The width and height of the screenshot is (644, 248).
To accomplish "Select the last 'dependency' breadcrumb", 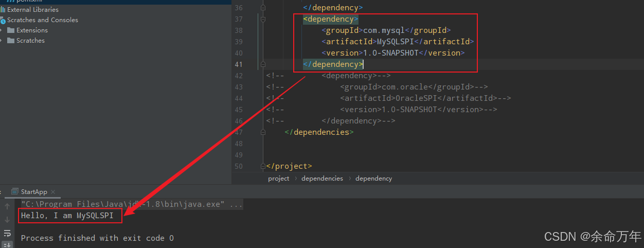I will click(373, 179).
